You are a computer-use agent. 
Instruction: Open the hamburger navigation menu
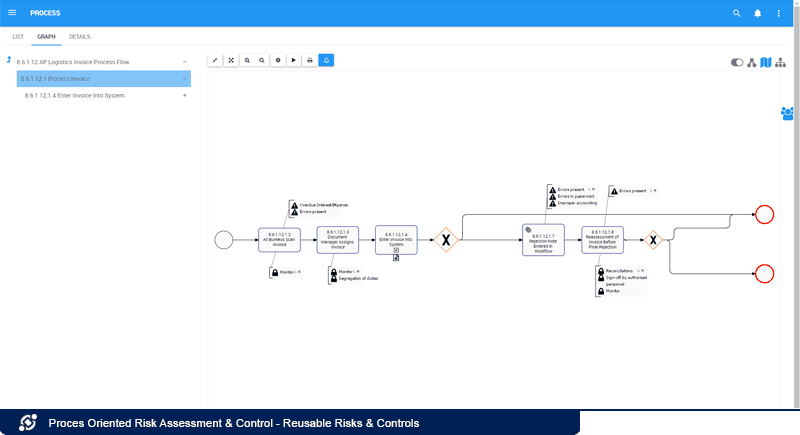pyautogui.click(x=12, y=13)
